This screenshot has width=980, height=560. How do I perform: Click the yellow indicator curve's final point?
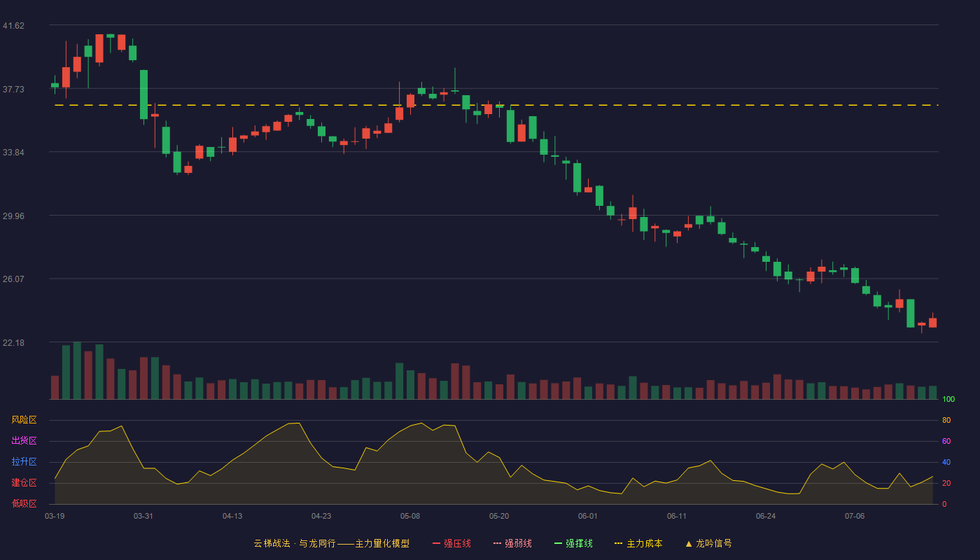pyautogui.click(x=932, y=476)
